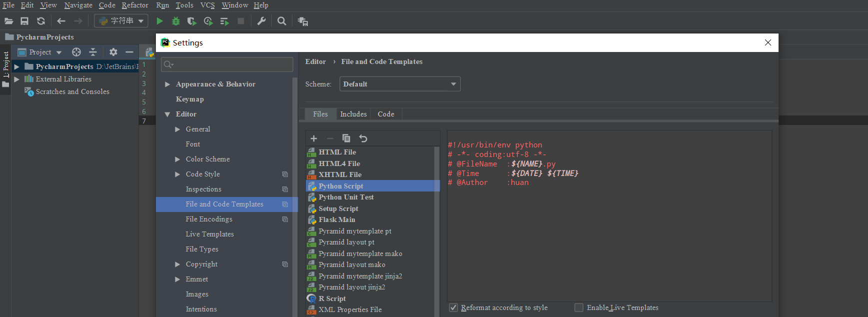Click the Open folder toolbar icon
Viewport: 868px width, 317px height.
click(8, 21)
